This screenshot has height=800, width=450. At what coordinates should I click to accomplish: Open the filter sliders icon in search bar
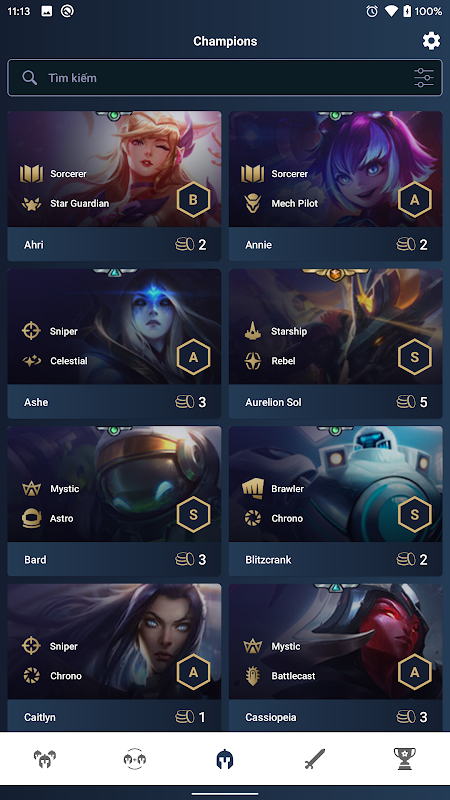424,78
